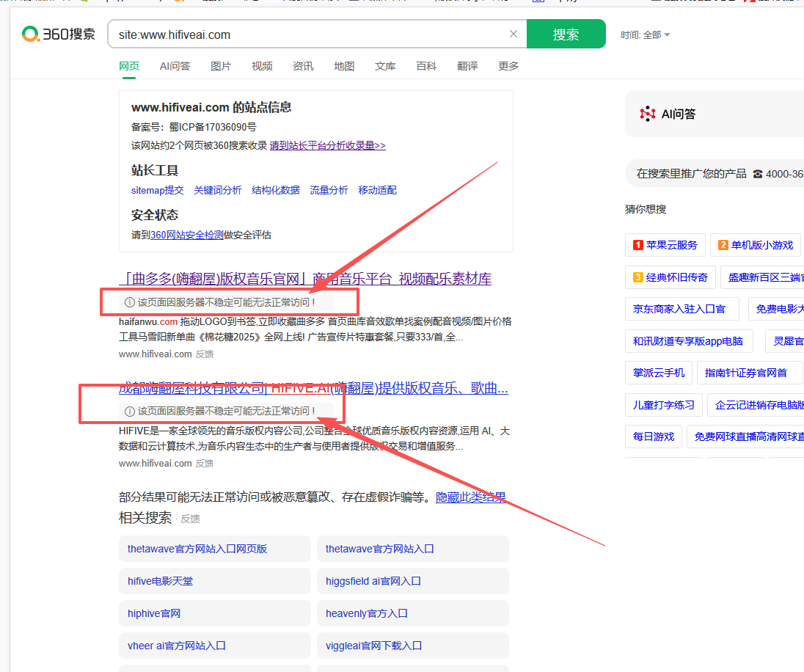Click info icon in second result's server warning
This screenshot has width=804, height=672.
tap(130, 412)
